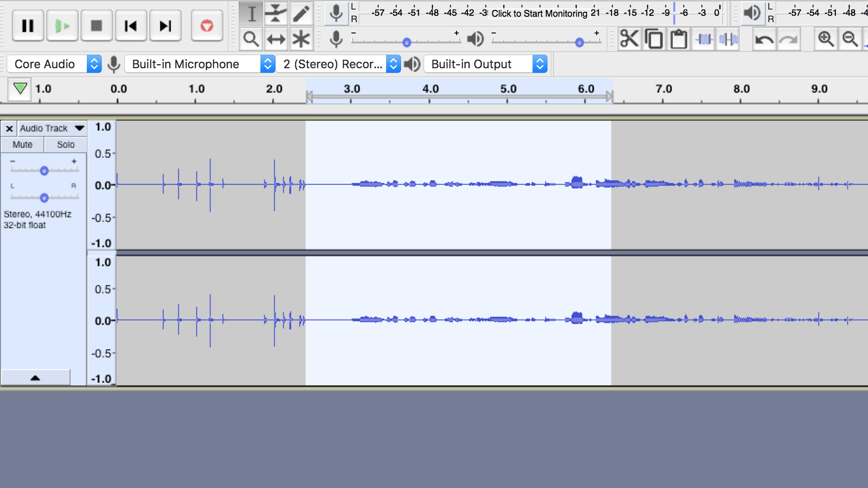Screen dimensions: 868x488
Task: Pick the Draw tool pencil
Action: [x=302, y=14]
